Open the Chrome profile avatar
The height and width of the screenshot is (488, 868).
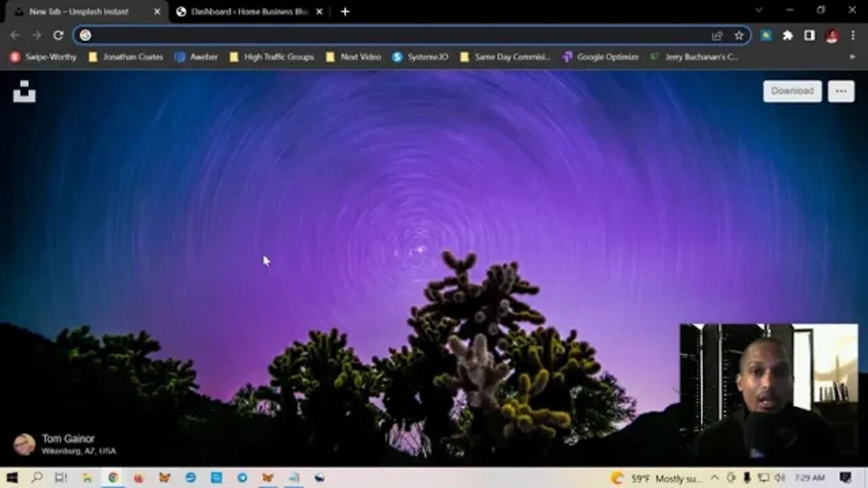click(x=831, y=35)
